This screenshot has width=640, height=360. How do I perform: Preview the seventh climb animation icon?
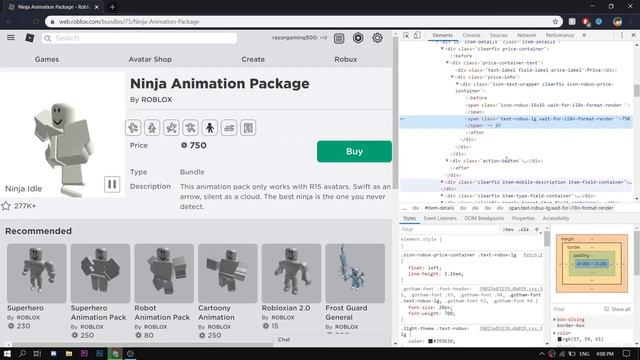248,128
